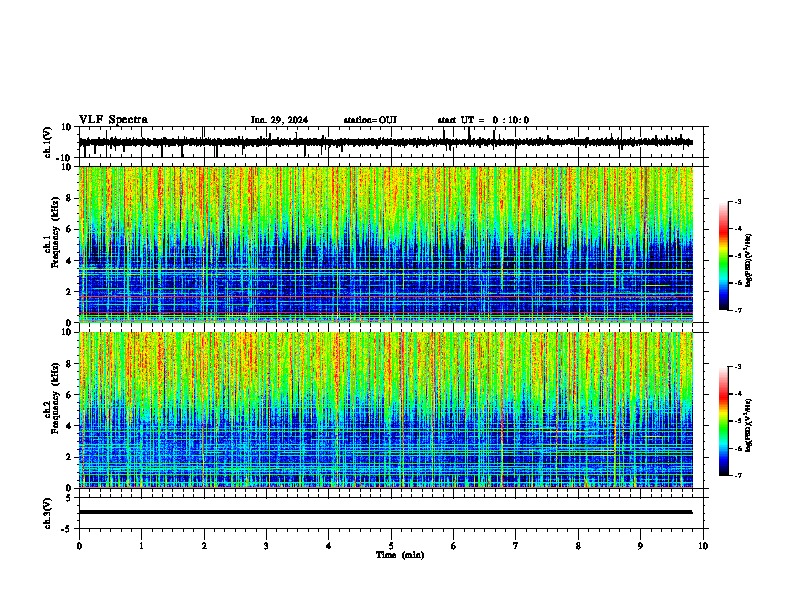This screenshot has height=612, width=792.
Task: Click the time axis tick label '10'
Action: click(x=703, y=546)
